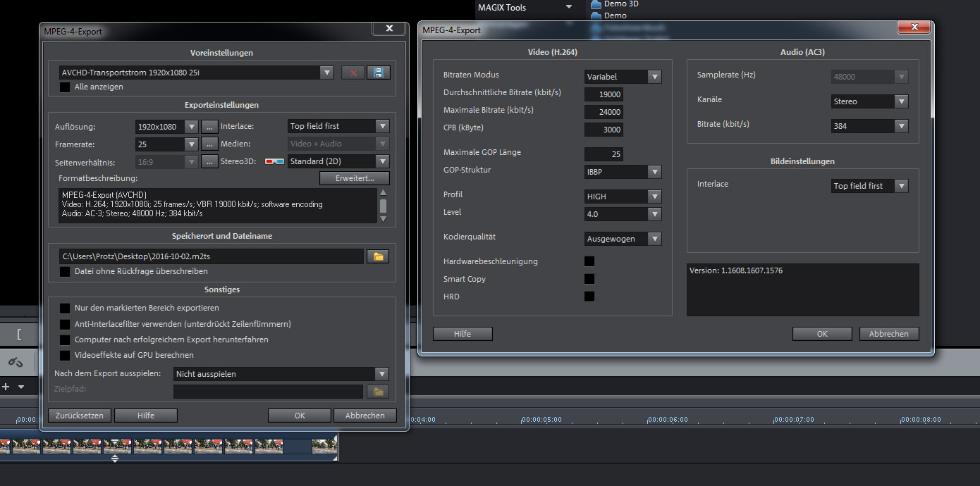980x486 pixels.
Task: Click the ellipsis button next to Framerate
Action: tap(209, 144)
